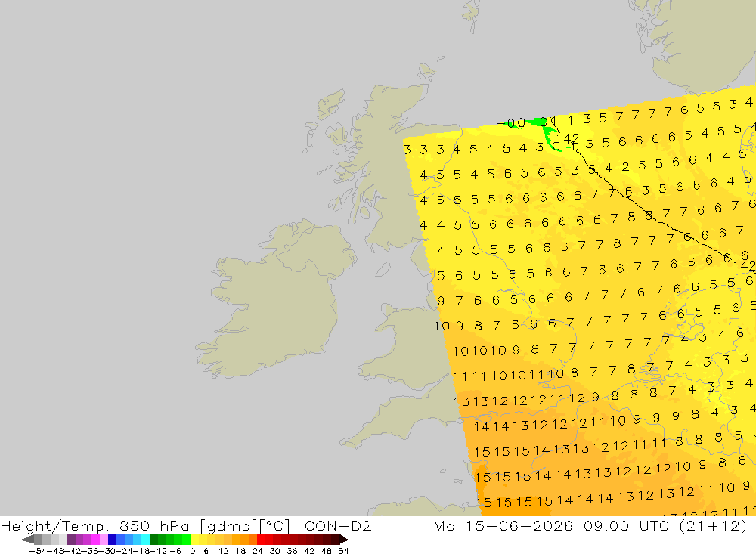This screenshot has height=554, width=756.
Task: Select the darkest green swatch above legend value -12
Action: pyautogui.click(x=153, y=540)
